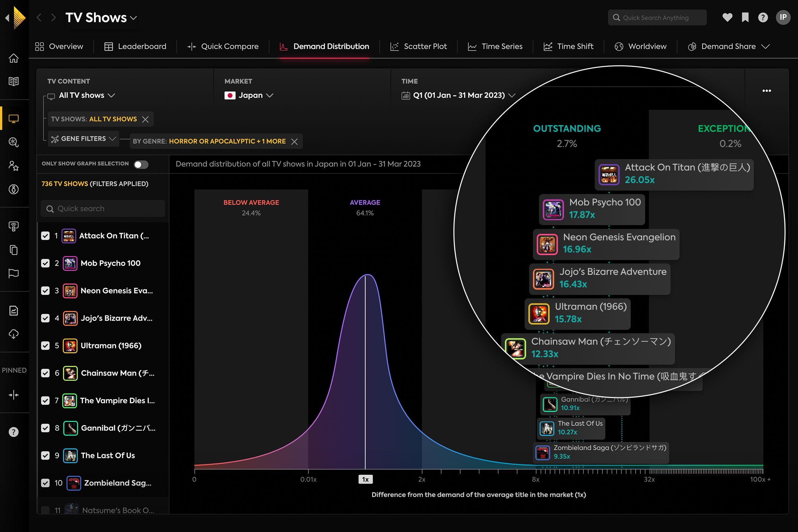798x532 pixels.
Task: Expand the All TV shows dropdown
Action: 87,95
